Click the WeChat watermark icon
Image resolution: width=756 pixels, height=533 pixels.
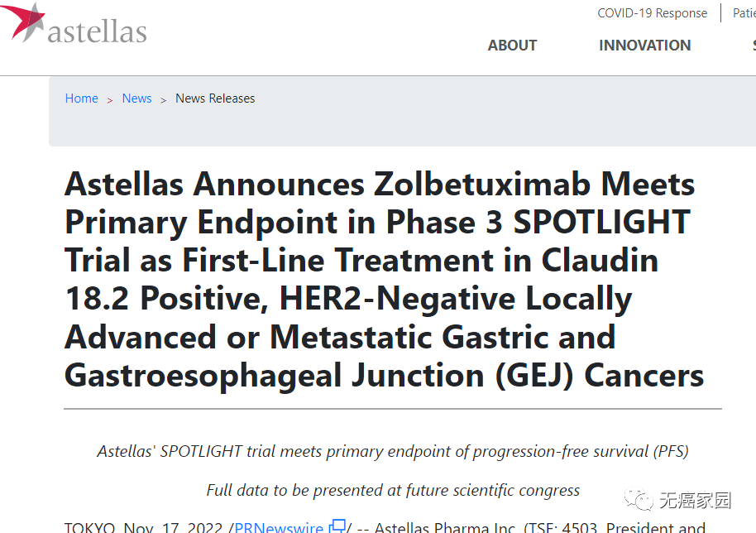(639, 499)
